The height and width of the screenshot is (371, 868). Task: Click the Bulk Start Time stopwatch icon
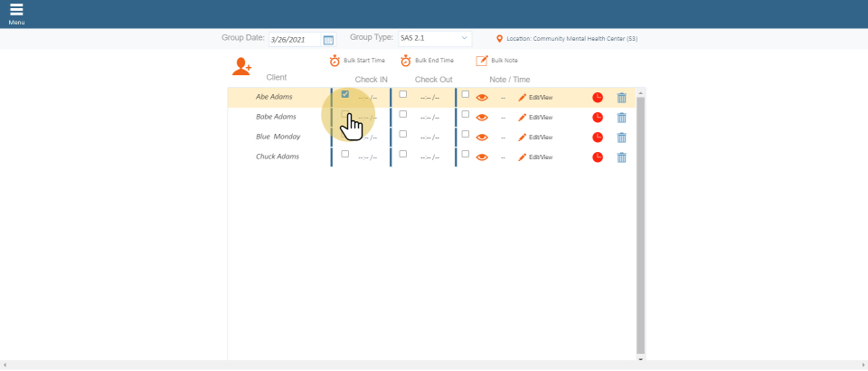click(335, 61)
